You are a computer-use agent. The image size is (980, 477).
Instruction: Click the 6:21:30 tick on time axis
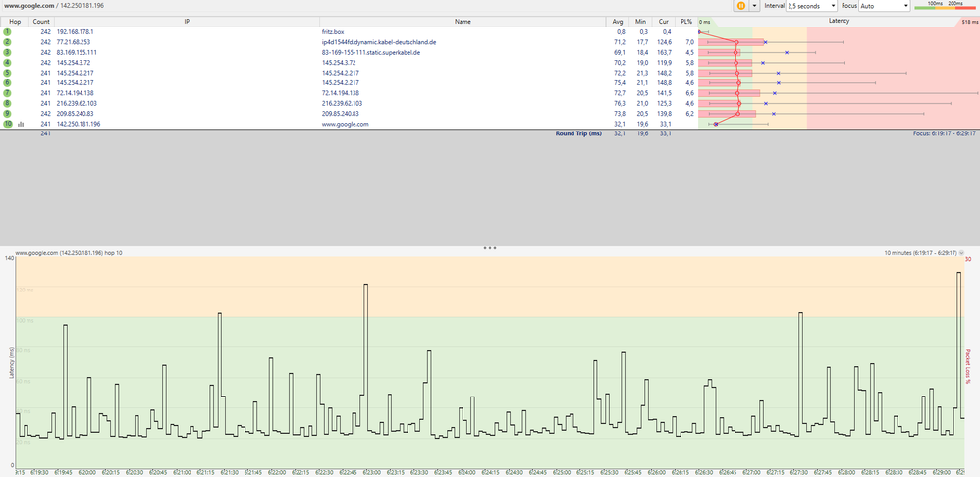pyautogui.click(x=230, y=473)
